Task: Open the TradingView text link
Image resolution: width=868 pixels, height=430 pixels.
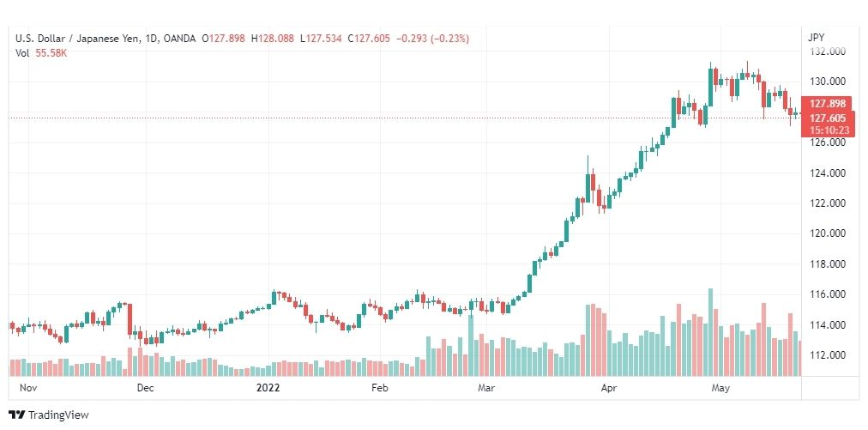Action: pyautogui.click(x=58, y=415)
